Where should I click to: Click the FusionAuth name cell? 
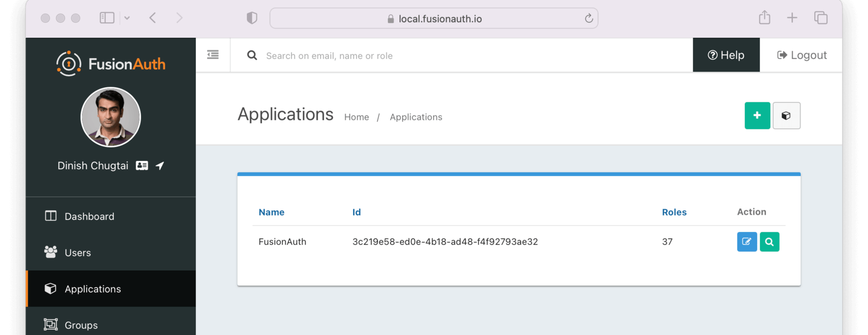click(x=282, y=242)
